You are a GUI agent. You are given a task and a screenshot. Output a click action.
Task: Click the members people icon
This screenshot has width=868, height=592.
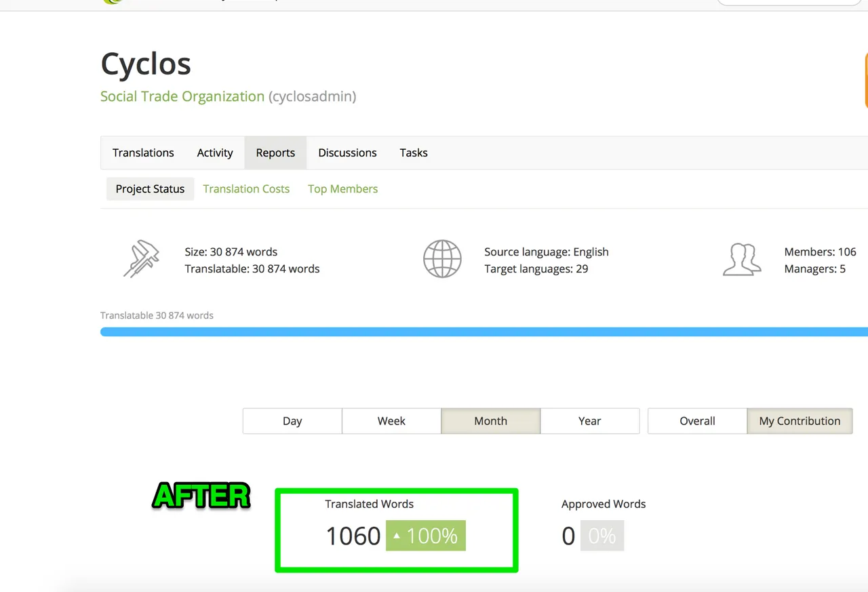742,259
